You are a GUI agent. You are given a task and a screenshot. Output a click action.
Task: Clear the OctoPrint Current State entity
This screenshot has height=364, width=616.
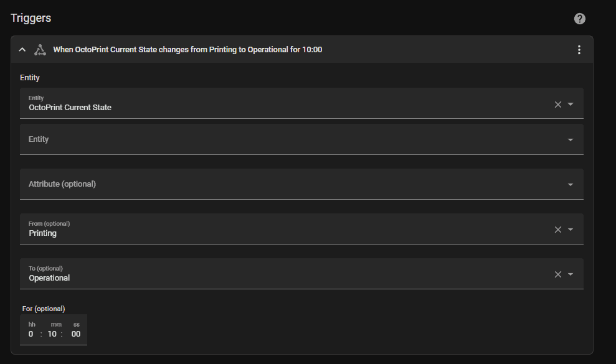coord(558,105)
